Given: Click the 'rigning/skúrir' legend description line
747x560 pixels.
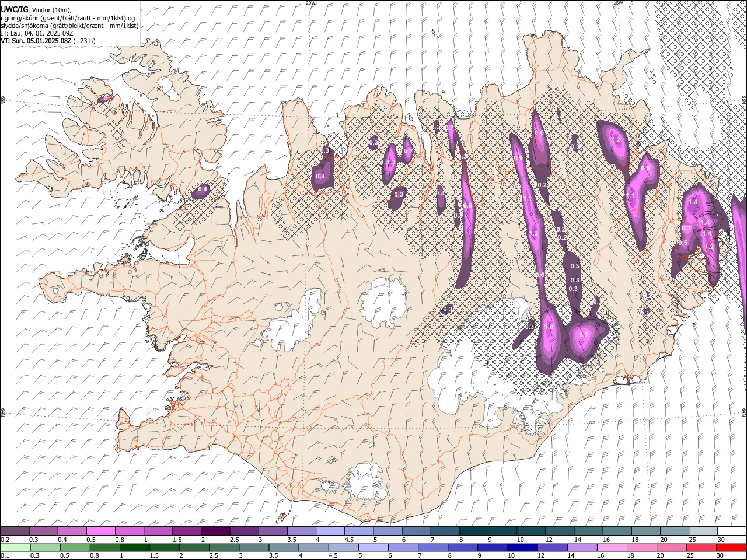Looking at the screenshot, I should (x=68, y=18).
